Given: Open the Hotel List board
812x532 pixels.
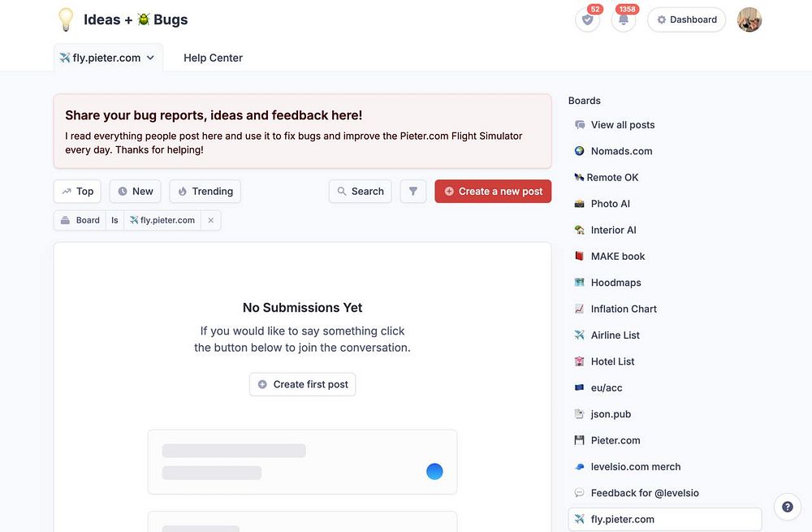Looking at the screenshot, I should [665, 361].
